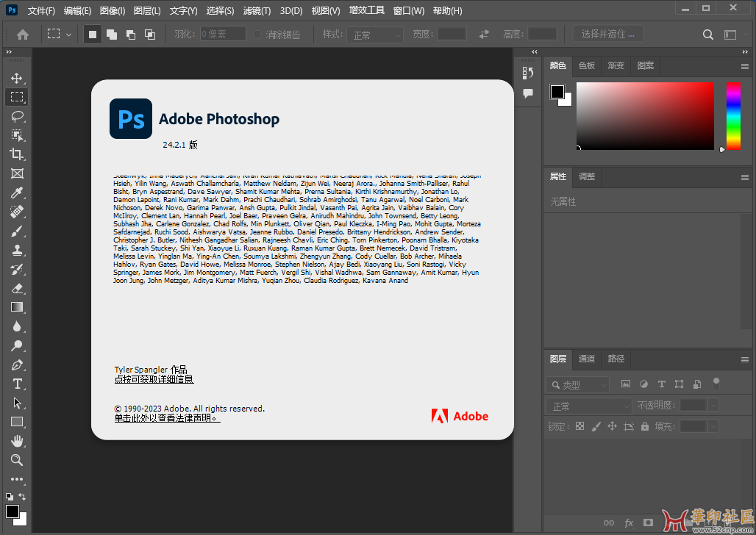Select the Blur tool

(17, 326)
